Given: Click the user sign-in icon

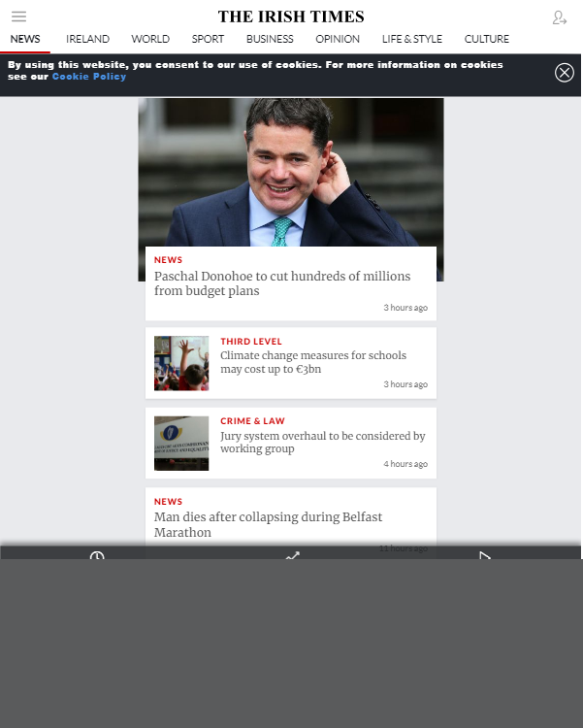Looking at the screenshot, I should click(560, 17).
